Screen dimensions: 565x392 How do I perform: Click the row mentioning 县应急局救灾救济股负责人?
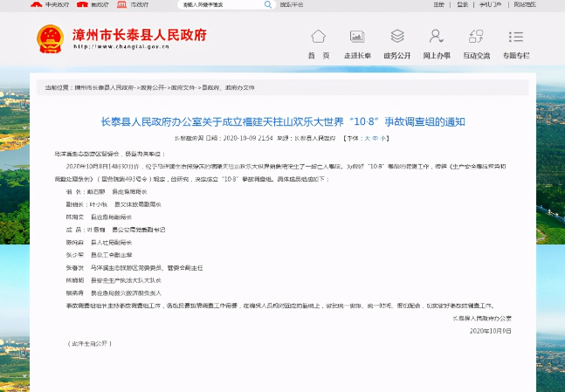(114, 293)
